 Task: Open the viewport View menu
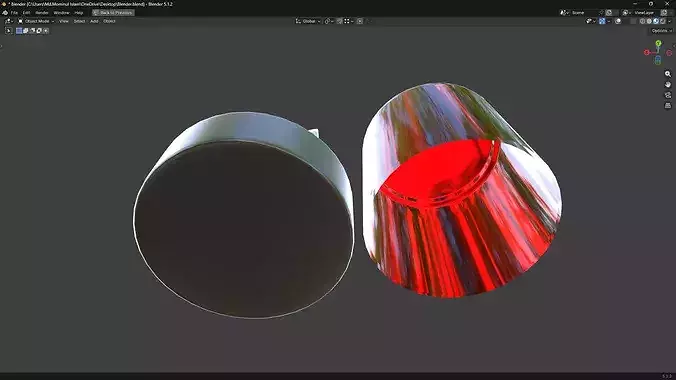pos(64,21)
